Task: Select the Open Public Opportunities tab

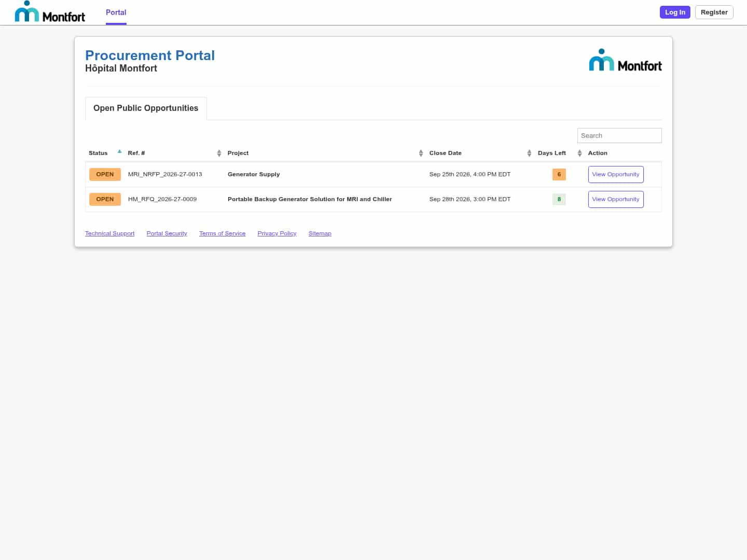Action: (x=146, y=108)
